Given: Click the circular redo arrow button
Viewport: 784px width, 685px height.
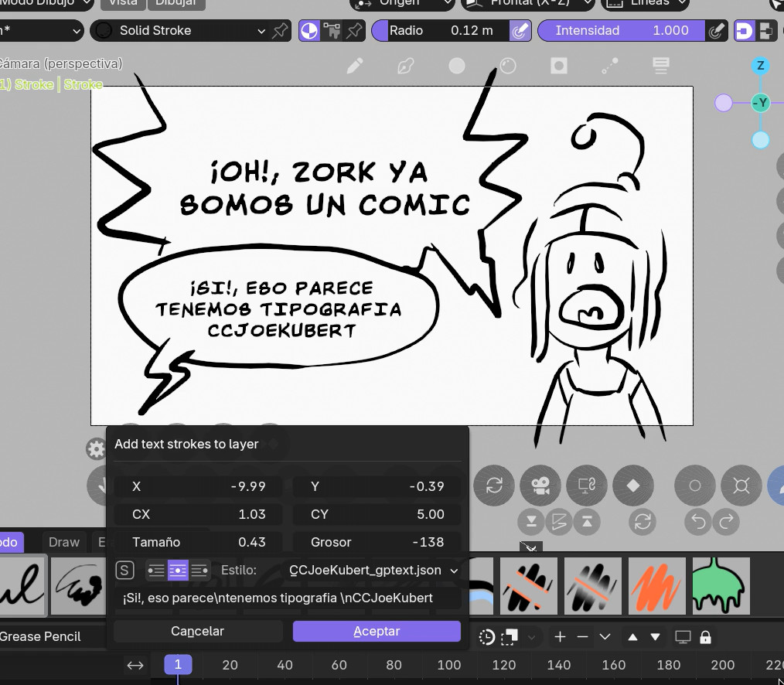Looking at the screenshot, I should 727,522.
